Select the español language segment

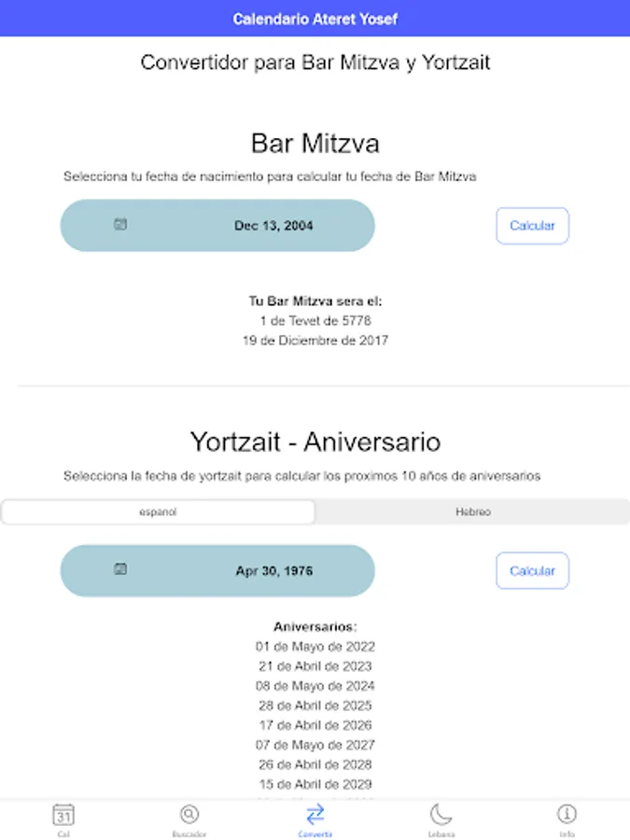[158, 511]
